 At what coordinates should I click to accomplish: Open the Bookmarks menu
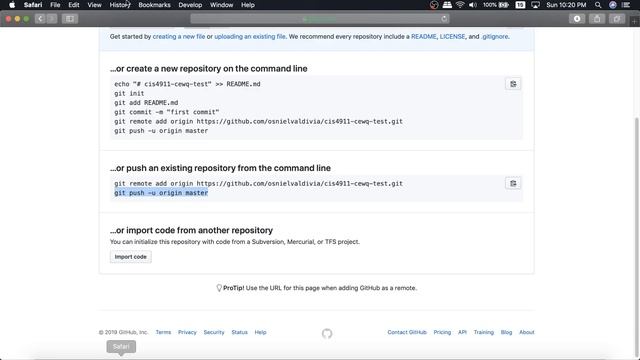154,5
